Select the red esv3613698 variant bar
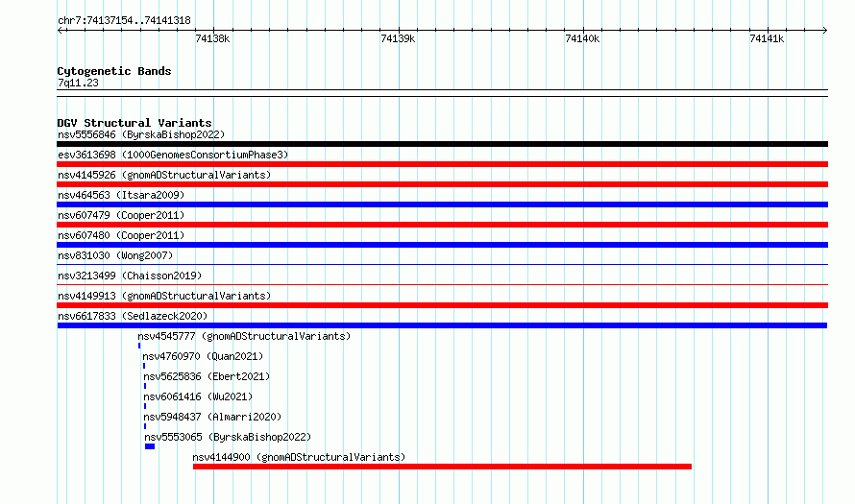855x504 pixels. [x=442, y=164]
